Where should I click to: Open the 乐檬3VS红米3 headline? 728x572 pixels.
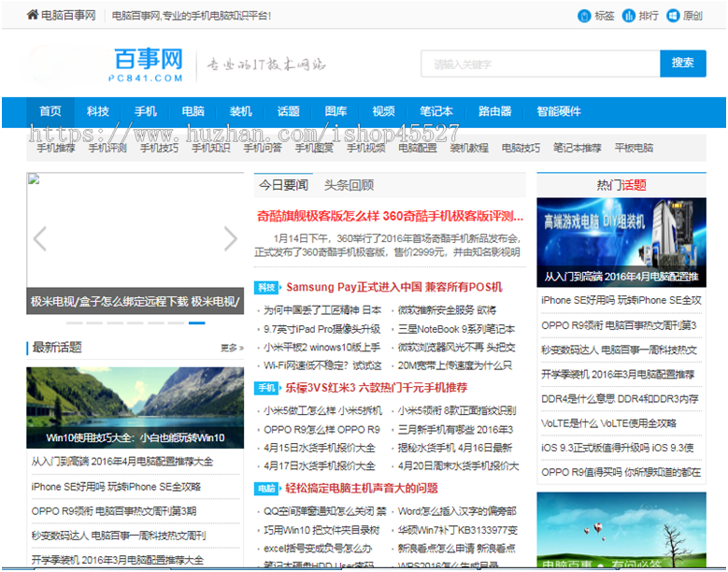tap(376, 388)
